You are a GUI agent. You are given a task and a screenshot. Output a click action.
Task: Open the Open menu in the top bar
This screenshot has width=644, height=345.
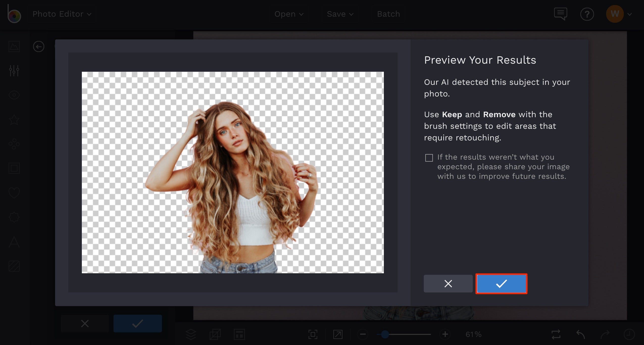coord(288,14)
